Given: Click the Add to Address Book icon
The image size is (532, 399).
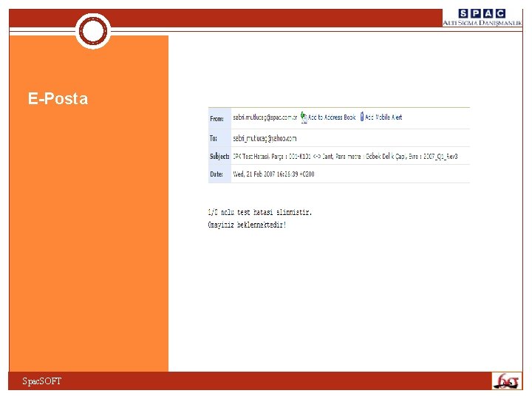Looking at the screenshot, I should [304, 117].
